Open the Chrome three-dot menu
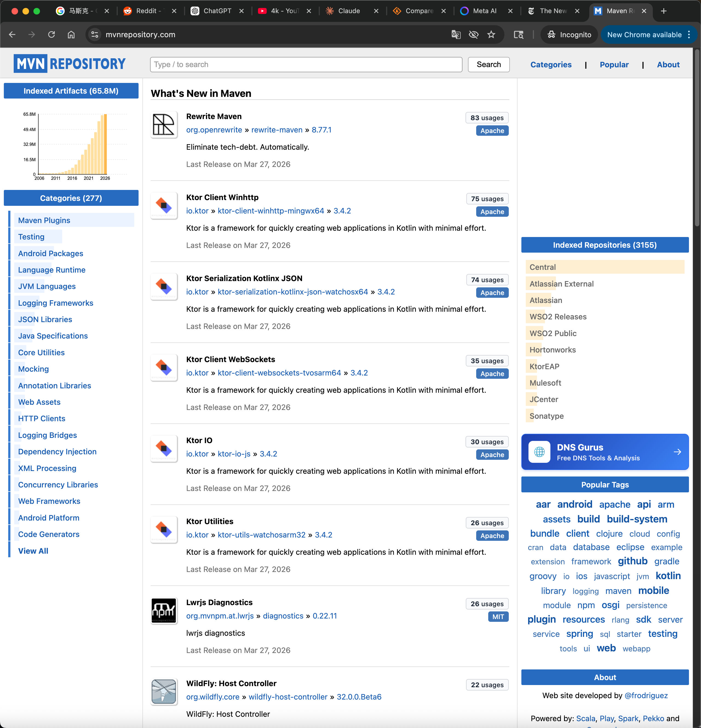 pos(689,34)
